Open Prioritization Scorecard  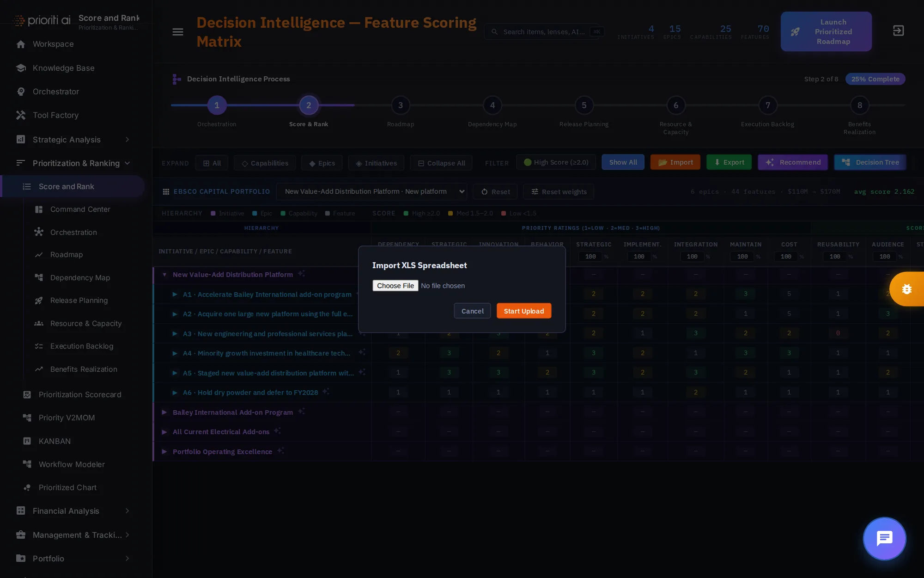(x=80, y=394)
